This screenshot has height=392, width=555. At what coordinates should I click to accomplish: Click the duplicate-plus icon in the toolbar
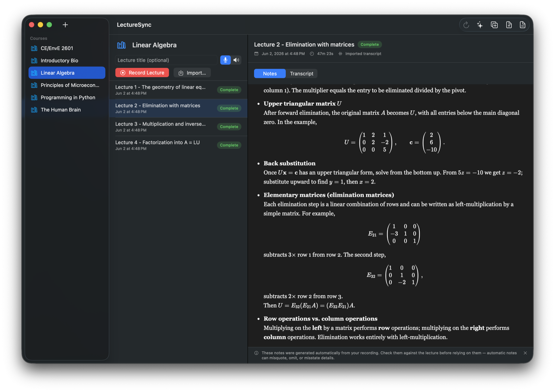click(x=494, y=25)
